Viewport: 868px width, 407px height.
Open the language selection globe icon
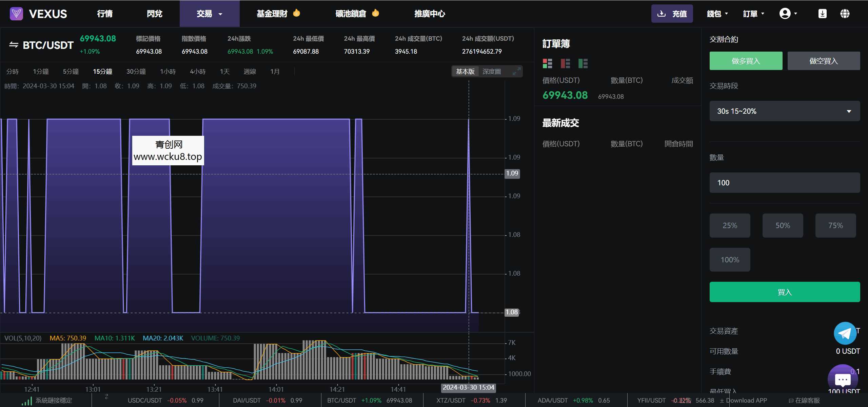tap(844, 13)
